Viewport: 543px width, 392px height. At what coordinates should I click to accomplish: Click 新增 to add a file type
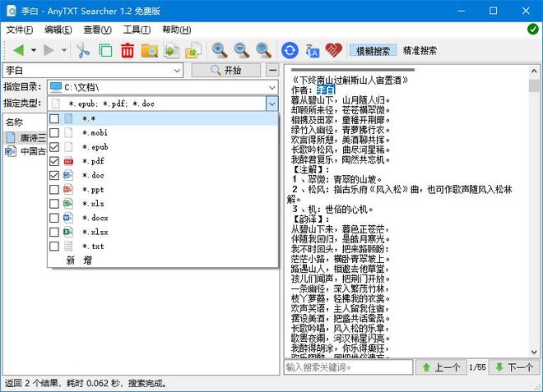pos(79,261)
